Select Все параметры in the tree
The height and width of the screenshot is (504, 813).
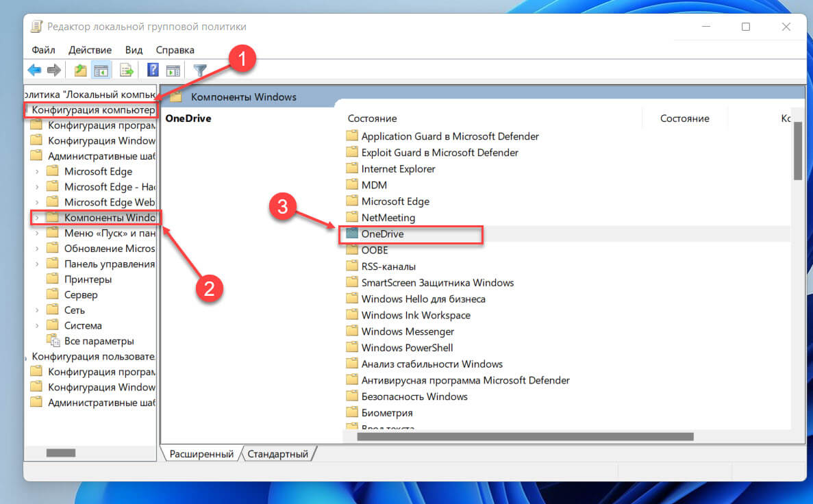tap(99, 341)
